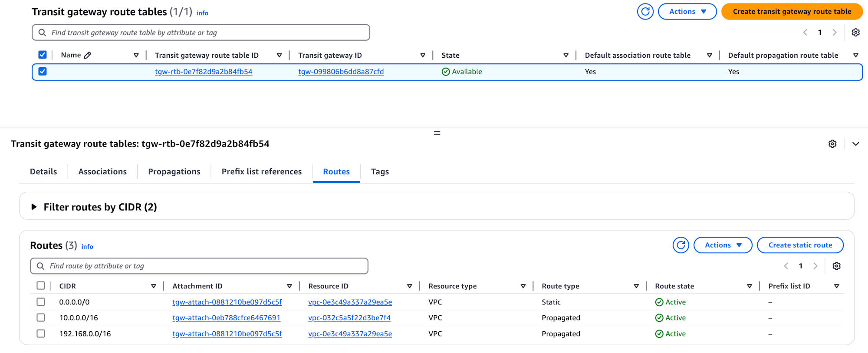Switch to the Associations tab
868x353 pixels.
(102, 172)
